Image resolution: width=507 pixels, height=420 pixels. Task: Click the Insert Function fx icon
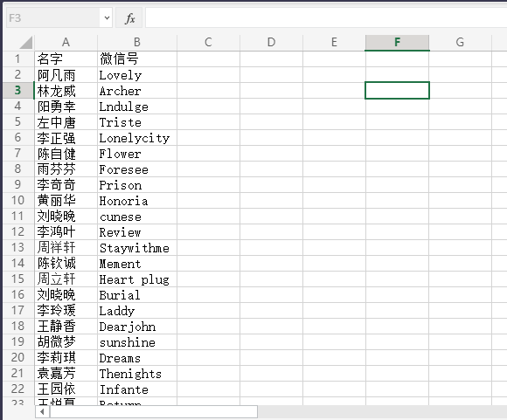pos(129,18)
